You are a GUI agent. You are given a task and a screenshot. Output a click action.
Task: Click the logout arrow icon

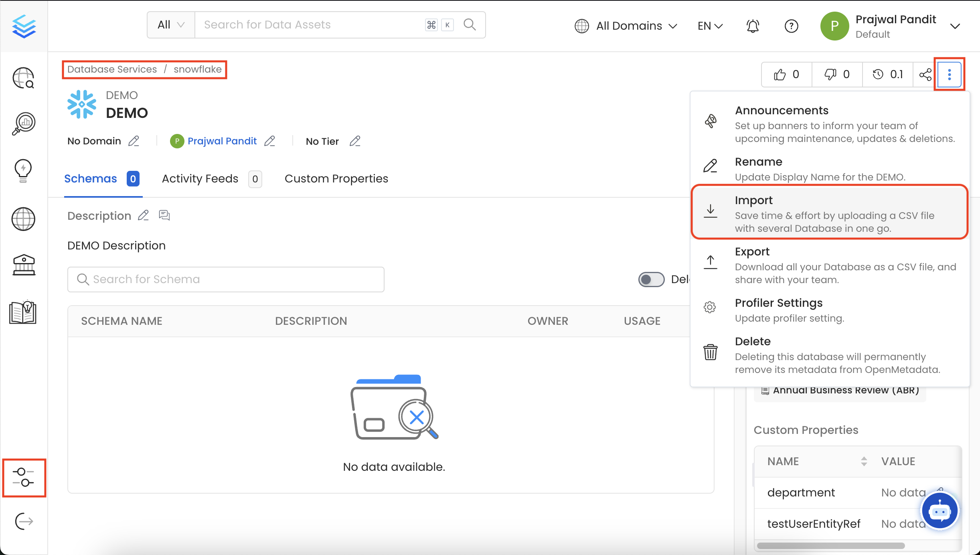(x=23, y=521)
